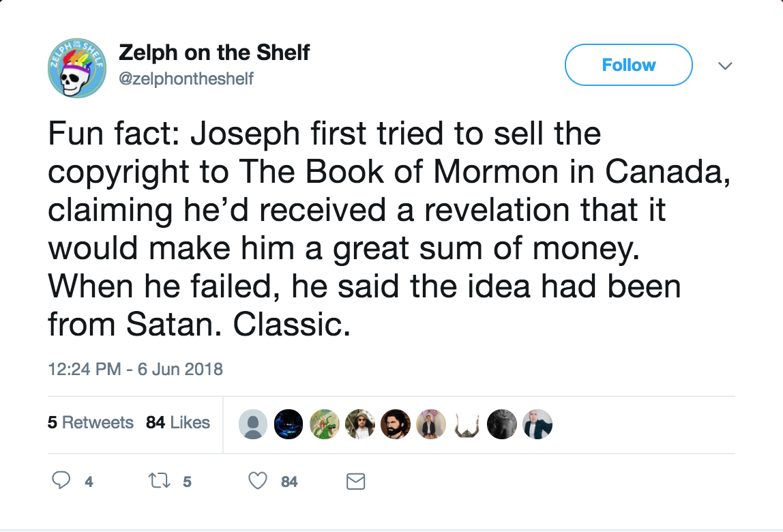This screenshot has height=532, width=783.
Task: Open the Zelph skull profile avatar
Action: [x=77, y=68]
